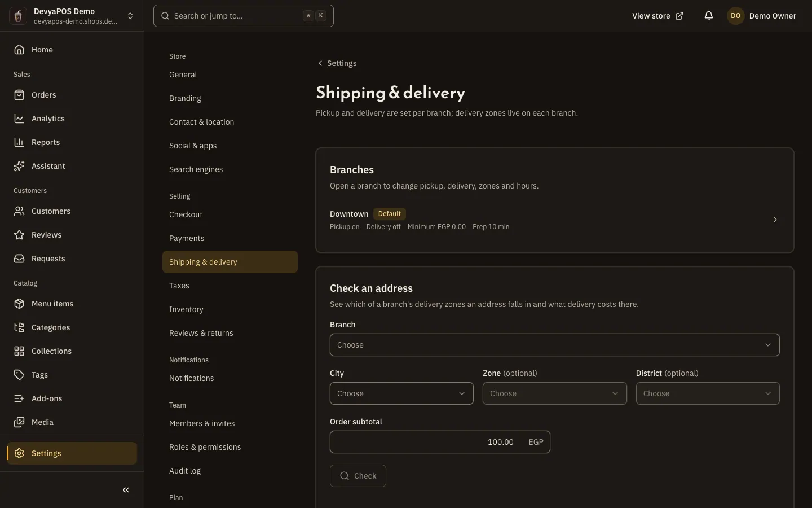The image size is (812, 508).
Task: Focus the Search or jump to field
Action: pos(244,16)
